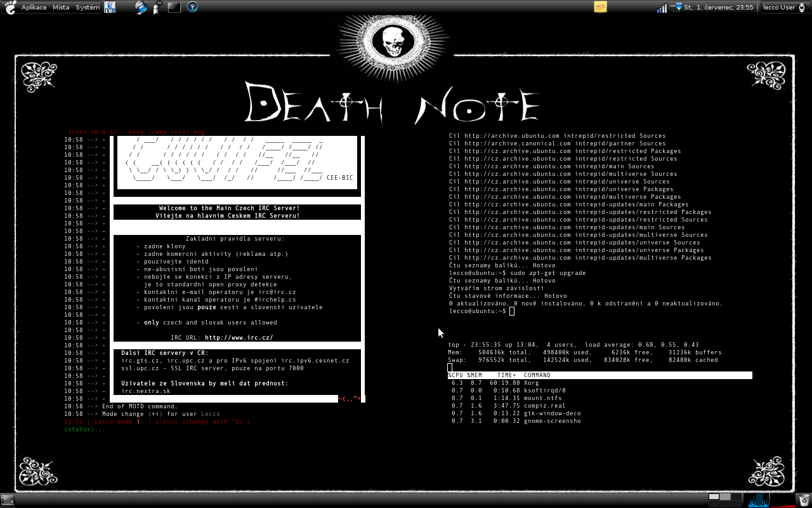
Task: Click 'Vytvářím strom závislostí' terminal line
Action: (x=497, y=288)
